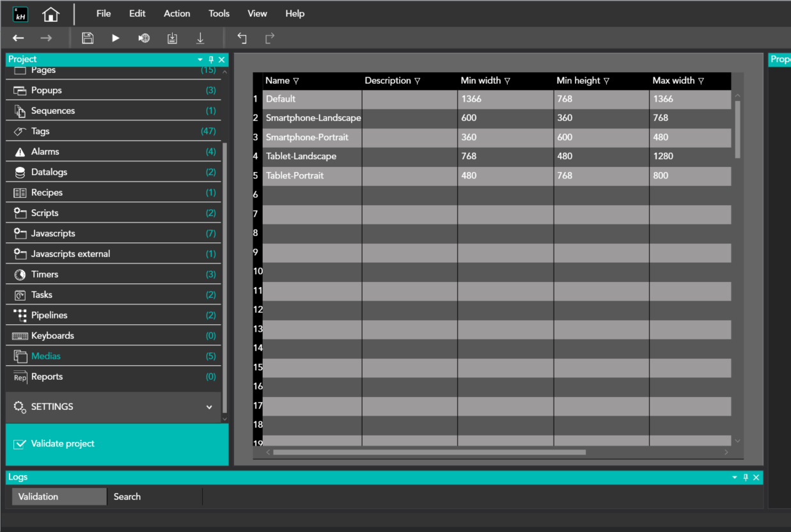
Task: Click the Save project toolbar icon
Action: [88, 38]
